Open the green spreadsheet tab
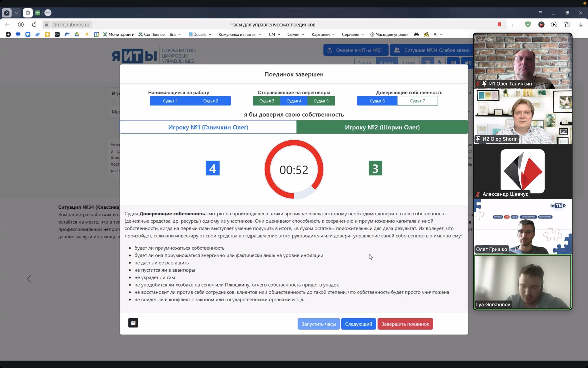This screenshot has height=368, width=588. pos(38,13)
